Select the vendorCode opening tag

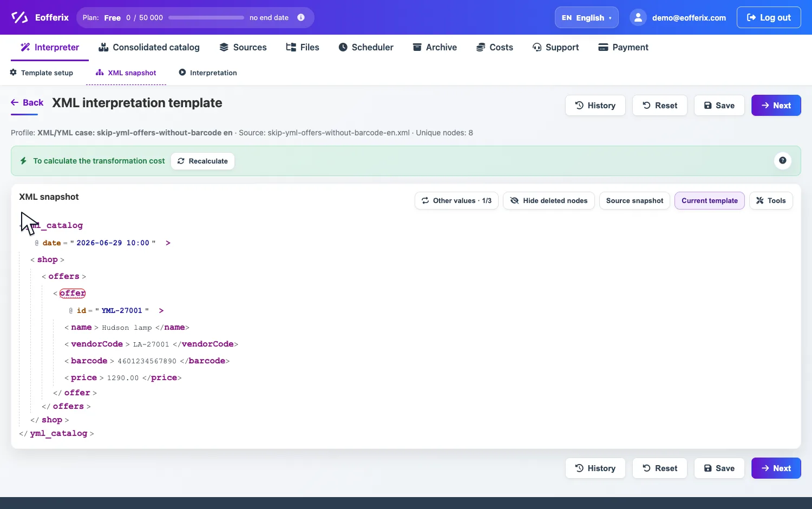click(x=97, y=344)
